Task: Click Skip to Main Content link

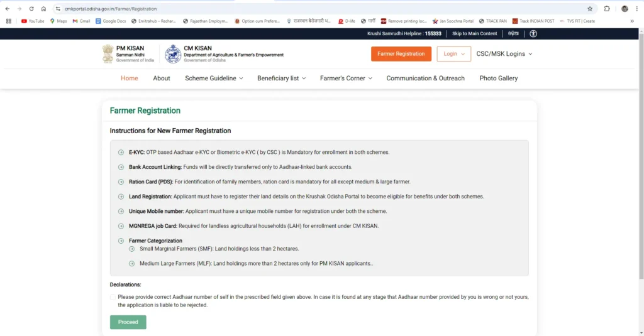Action: 474,34
